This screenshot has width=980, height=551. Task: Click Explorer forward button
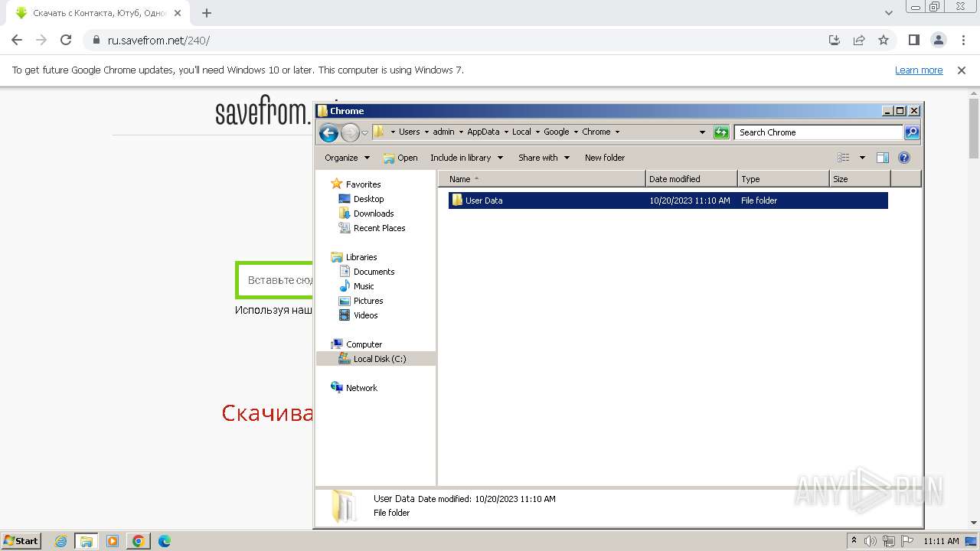pos(350,132)
